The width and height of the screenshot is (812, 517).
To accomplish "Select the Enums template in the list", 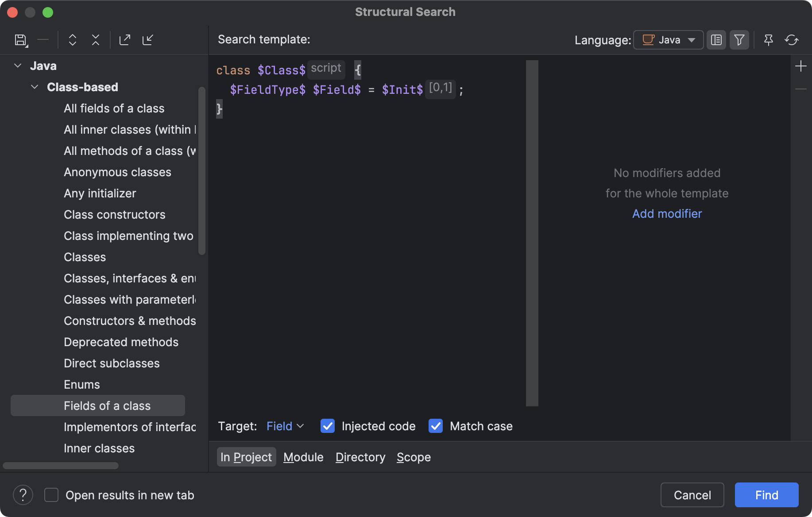I will pyautogui.click(x=81, y=384).
